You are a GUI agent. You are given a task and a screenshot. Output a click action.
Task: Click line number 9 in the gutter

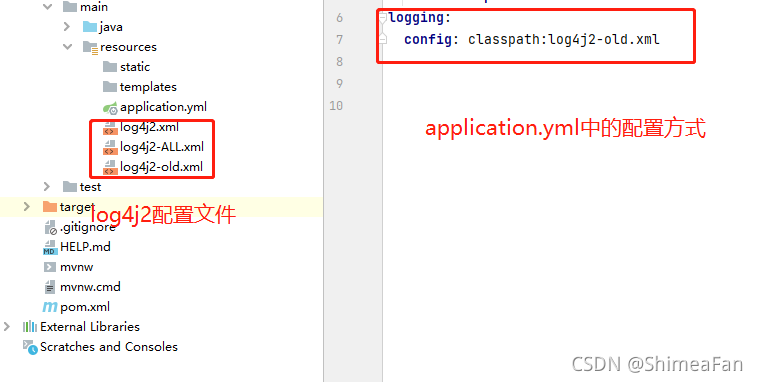coord(339,84)
